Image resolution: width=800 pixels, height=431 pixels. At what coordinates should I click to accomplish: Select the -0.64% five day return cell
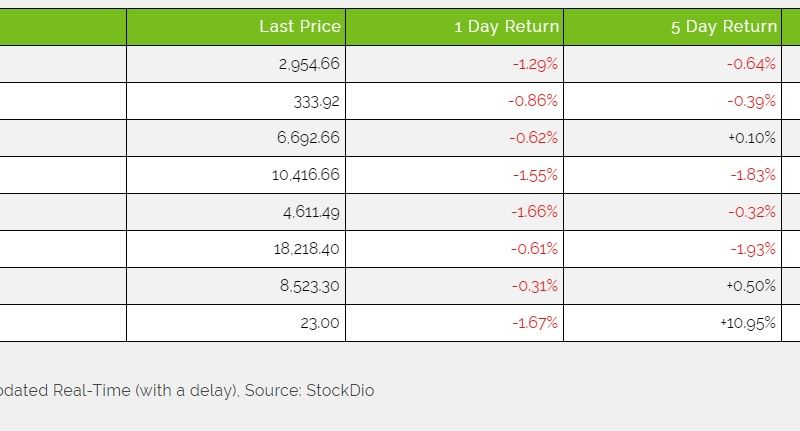pyautogui.click(x=752, y=64)
